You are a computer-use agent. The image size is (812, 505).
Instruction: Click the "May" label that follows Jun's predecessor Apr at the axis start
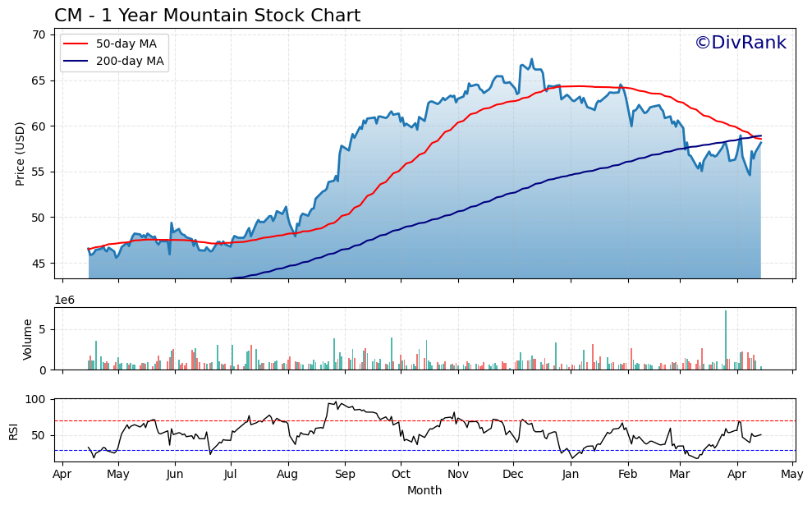pos(118,475)
